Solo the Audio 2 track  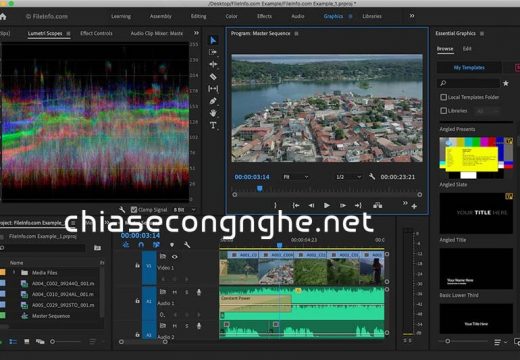(187, 326)
